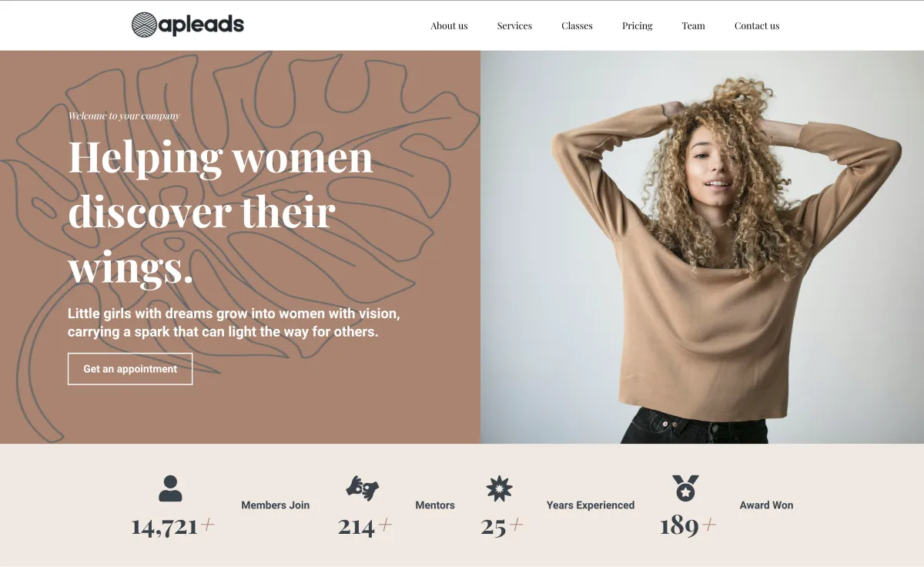Click the Welcome to your company tagline
The height and width of the screenshot is (567, 924).
tap(124, 116)
